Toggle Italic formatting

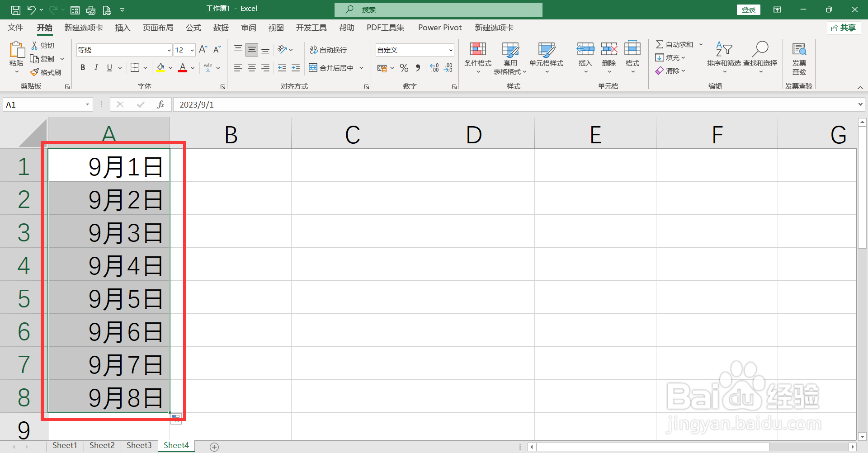pyautogui.click(x=96, y=68)
